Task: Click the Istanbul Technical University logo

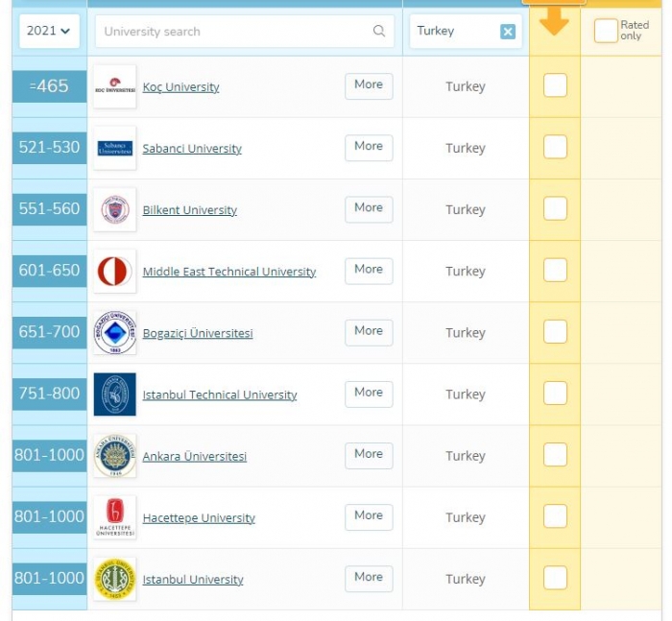Action: tap(115, 394)
